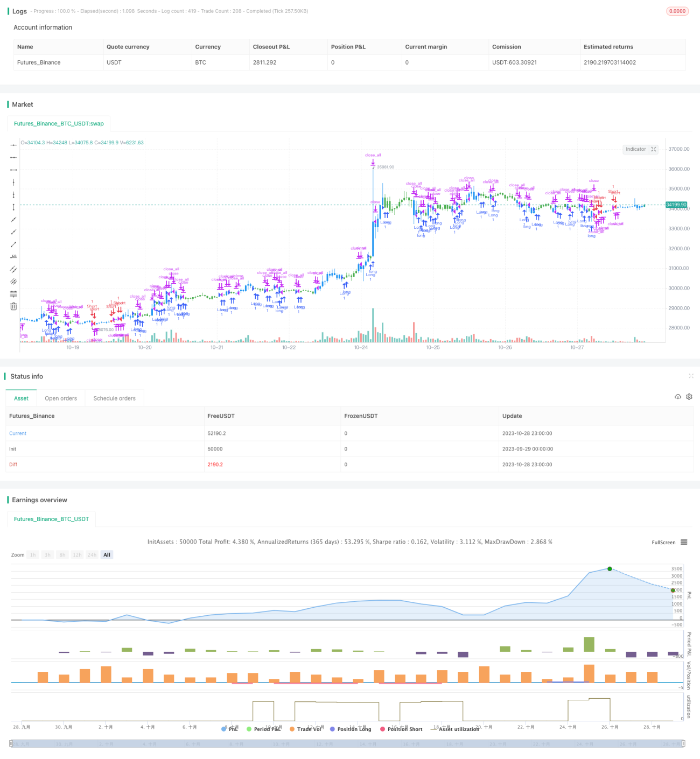Switch to the Schedule orders tab

(115, 398)
